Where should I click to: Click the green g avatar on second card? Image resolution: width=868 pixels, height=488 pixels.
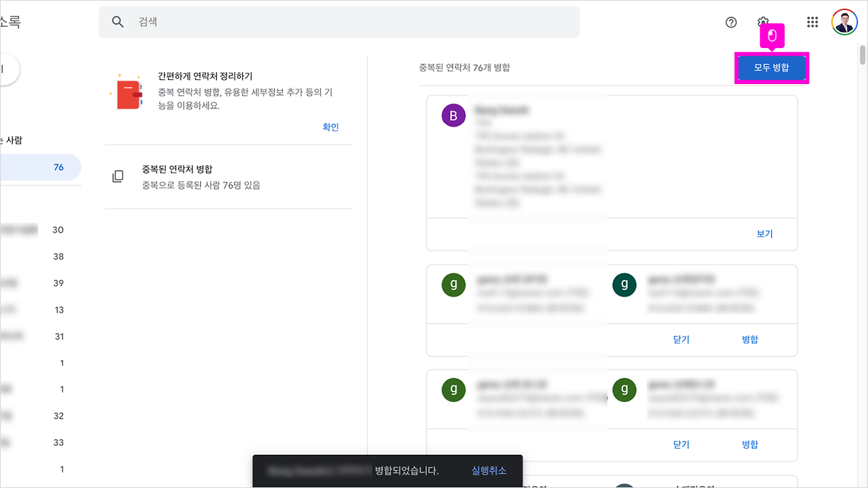[453, 285]
